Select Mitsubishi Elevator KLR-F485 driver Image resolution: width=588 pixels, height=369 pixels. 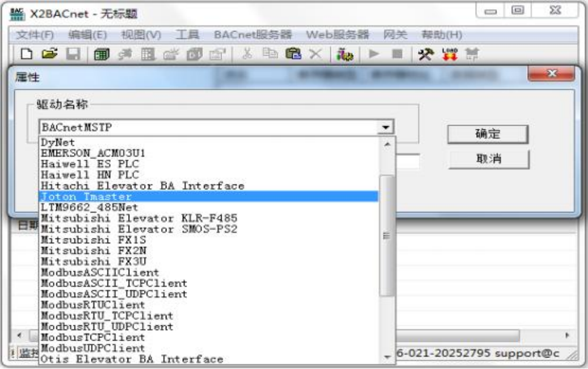[208, 218]
